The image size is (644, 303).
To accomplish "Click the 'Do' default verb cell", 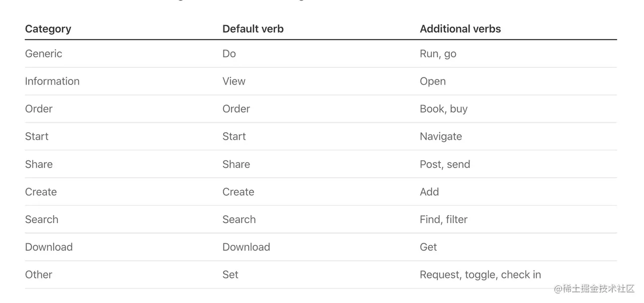I will click(229, 54).
